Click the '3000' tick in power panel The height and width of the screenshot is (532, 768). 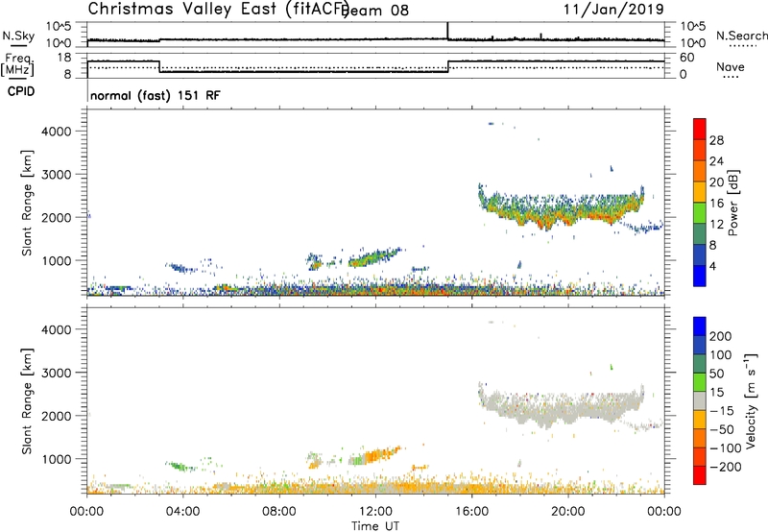[57, 175]
